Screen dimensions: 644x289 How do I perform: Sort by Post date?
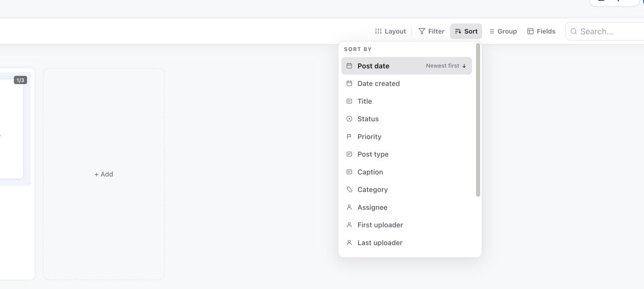click(x=406, y=66)
